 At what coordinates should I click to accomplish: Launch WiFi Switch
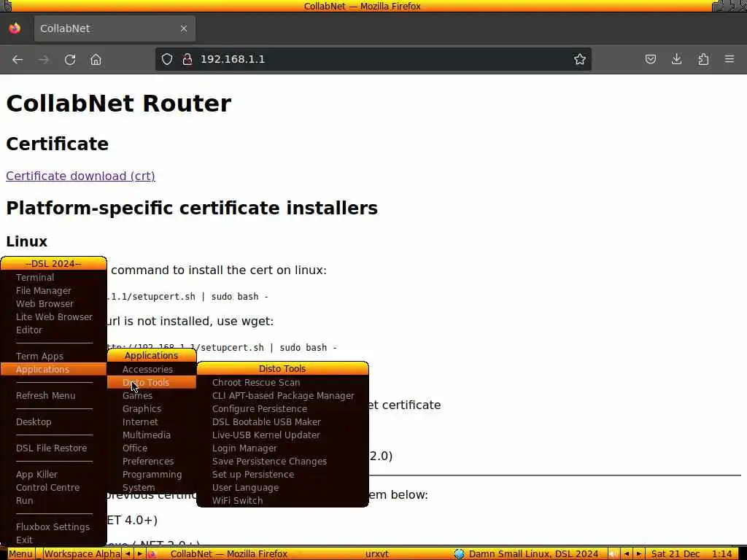(x=282, y=500)
